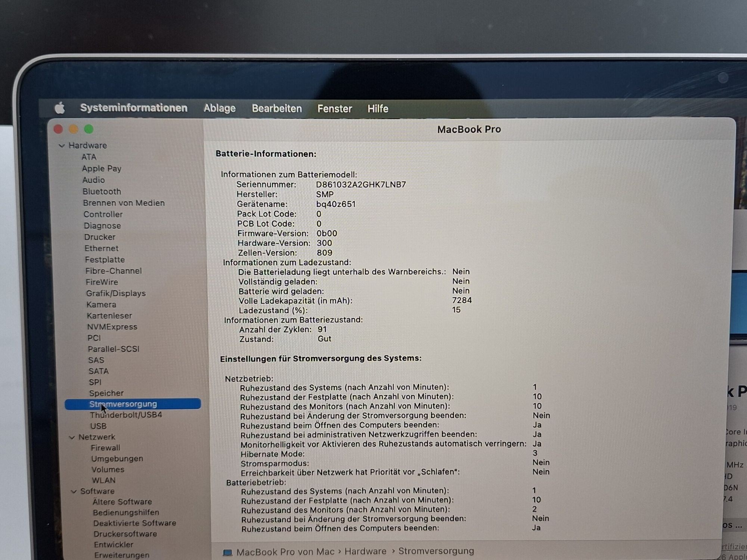
Task: Click Hardware in the bottom path bar
Action: pyautogui.click(x=365, y=551)
